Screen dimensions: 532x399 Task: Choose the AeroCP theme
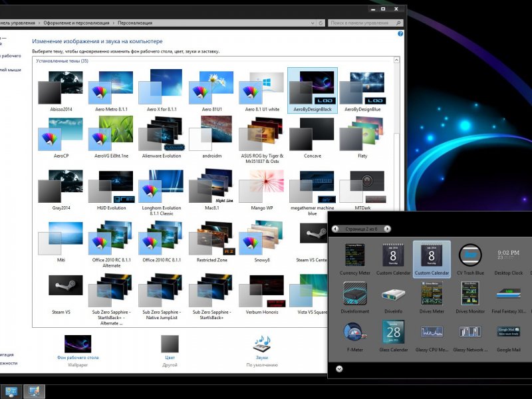tap(61, 138)
